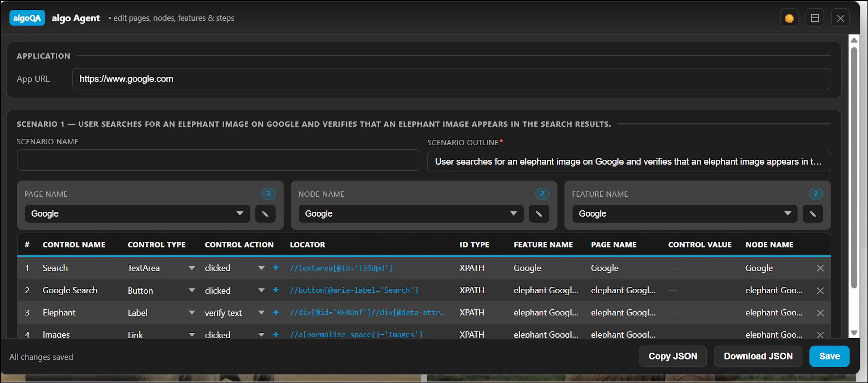This screenshot has height=383, width=868.
Task: Click the panel layout icon in header
Action: tap(814, 18)
